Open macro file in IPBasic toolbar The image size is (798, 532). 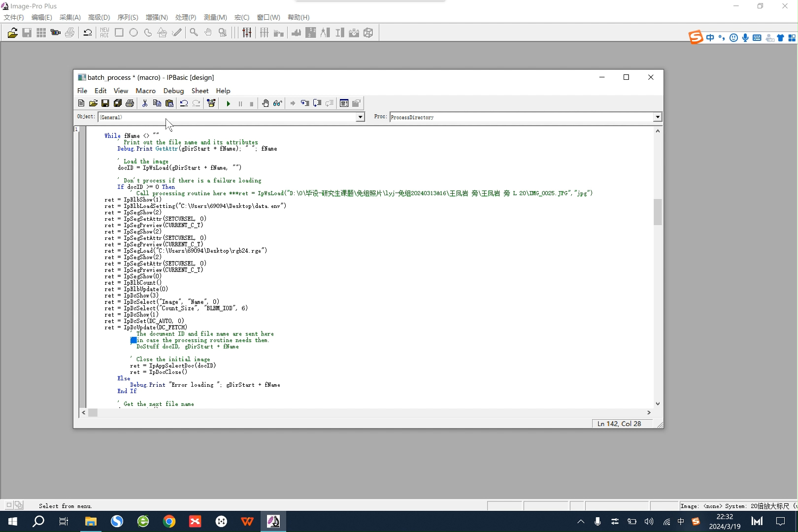(x=93, y=103)
